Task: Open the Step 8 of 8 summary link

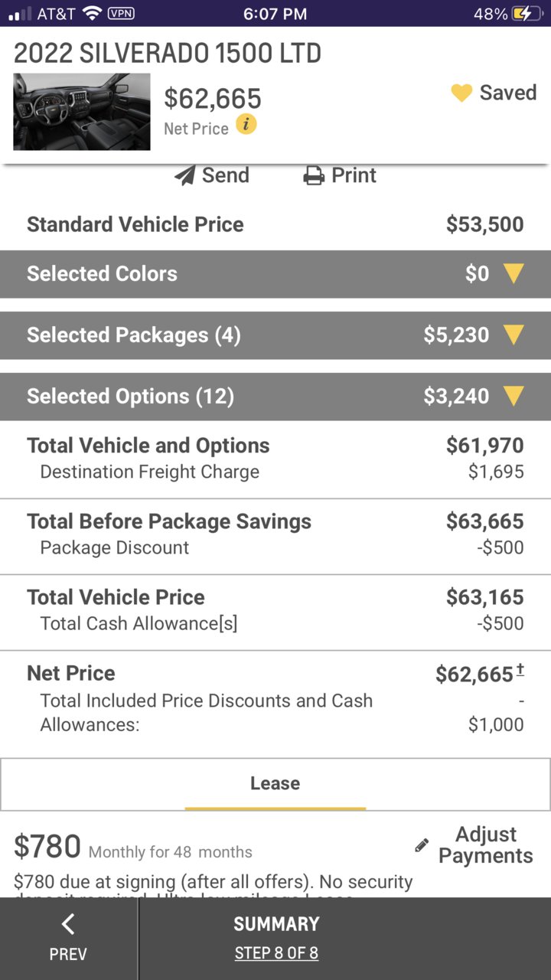Action: (x=276, y=953)
